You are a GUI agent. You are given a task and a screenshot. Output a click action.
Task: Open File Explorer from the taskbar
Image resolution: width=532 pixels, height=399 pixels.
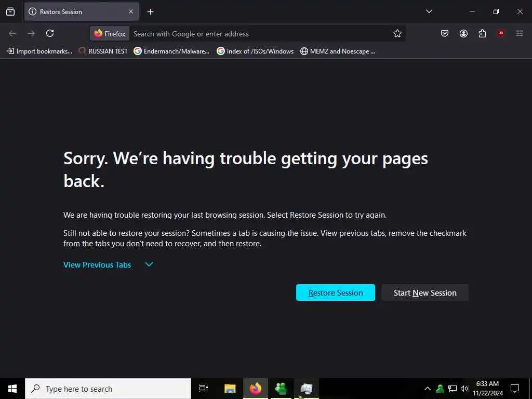pos(230,389)
